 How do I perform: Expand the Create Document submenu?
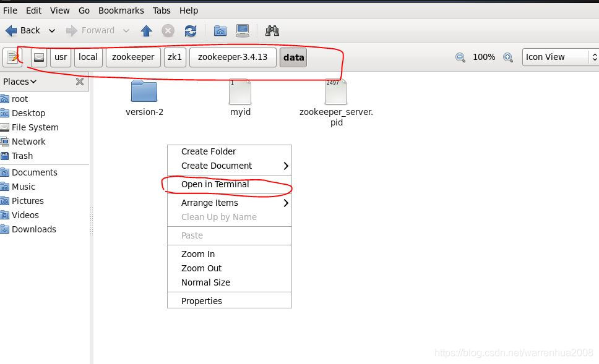point(229,166)
